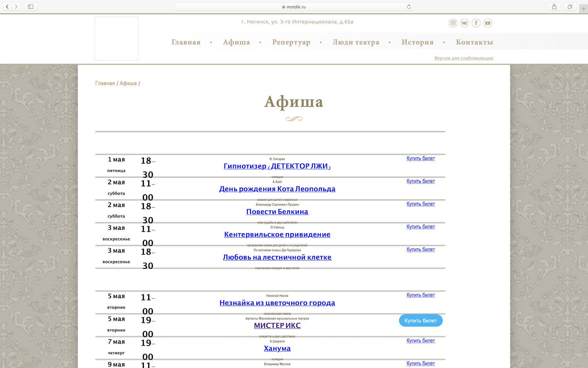Open the Ханума show page

pyautogui.click(x=277, y=348)
